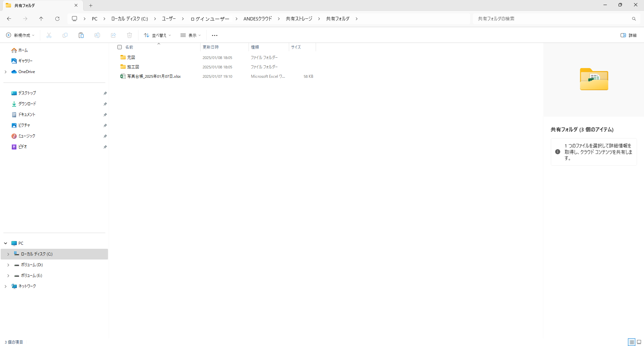
Task: Go up one folder with up arrow
Action: [41, 19]
